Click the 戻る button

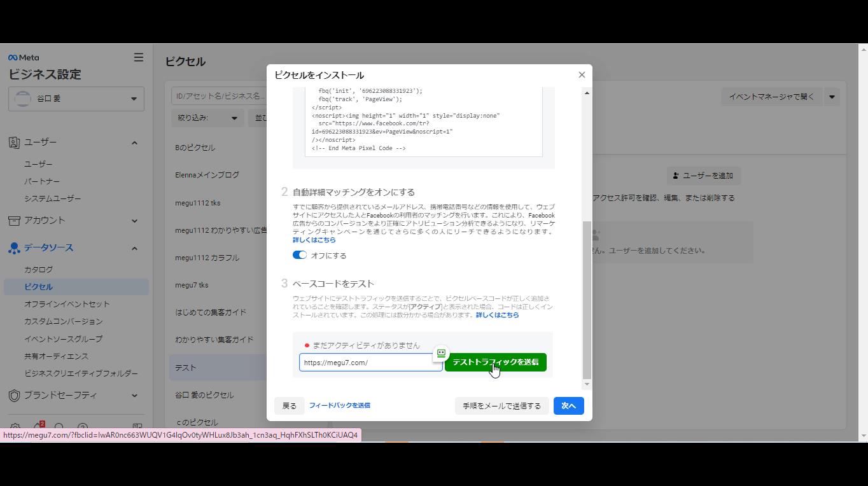(x=290, y=406)
